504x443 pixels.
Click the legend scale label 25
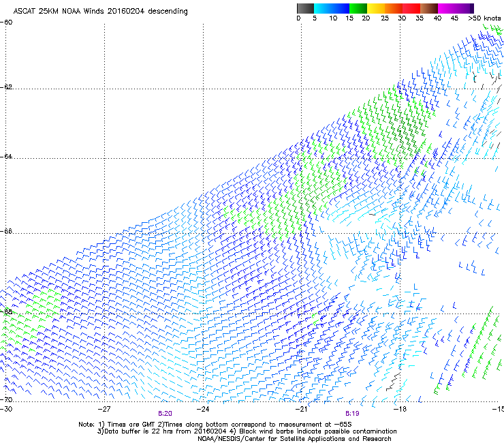coord(385,18)
